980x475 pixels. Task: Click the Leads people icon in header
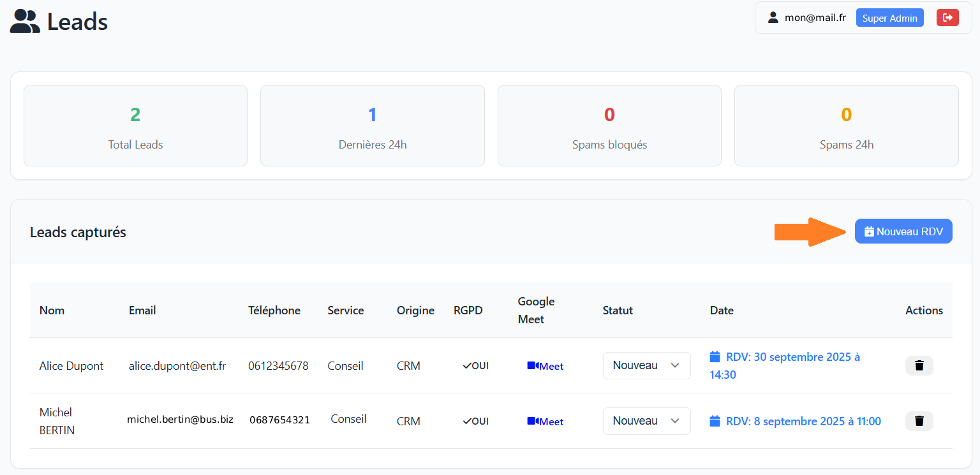coord(25,22)
